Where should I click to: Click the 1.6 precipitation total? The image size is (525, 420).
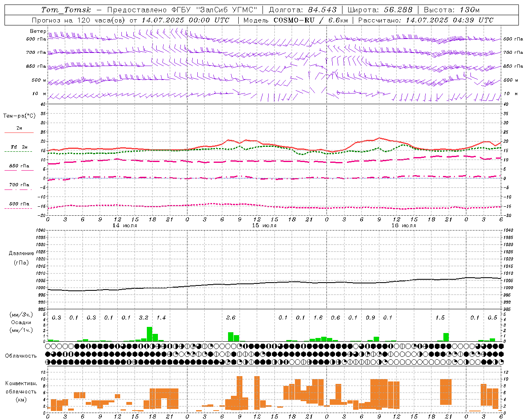tap(318, 317)
